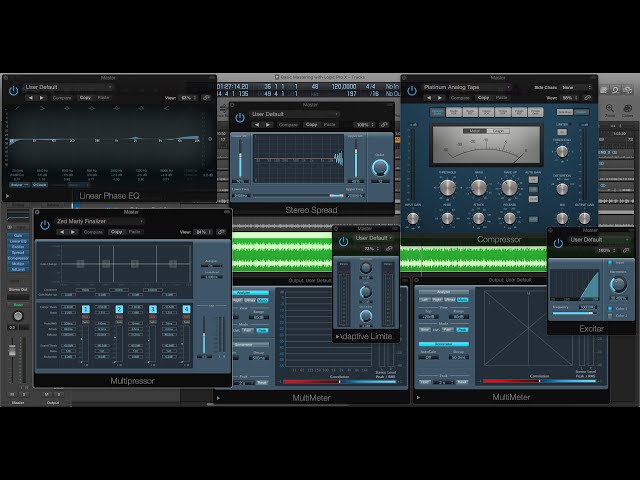
Task: Bypass Linear Phase EQ with its power button
Action: (13, 91)
